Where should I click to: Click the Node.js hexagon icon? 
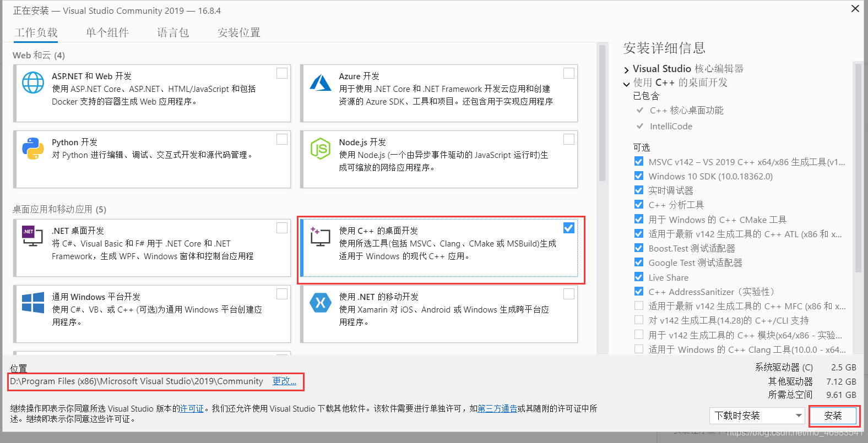click(320, 149)
